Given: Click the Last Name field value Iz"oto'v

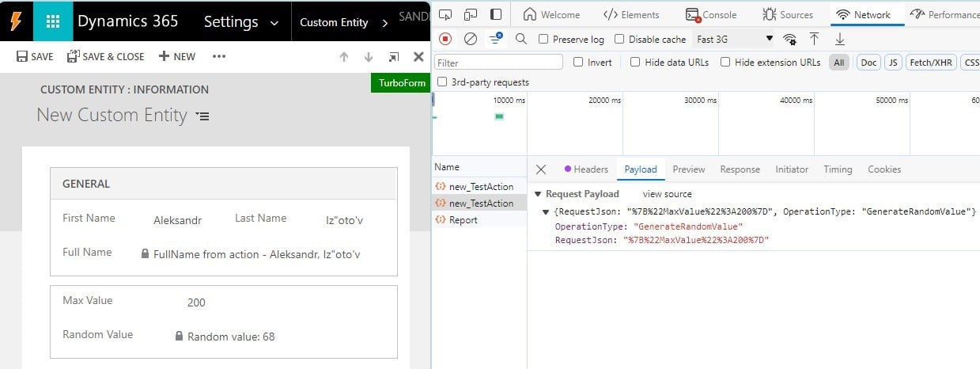Looking at the screenshot, I should pyautogui.click(x=344, y=220).
